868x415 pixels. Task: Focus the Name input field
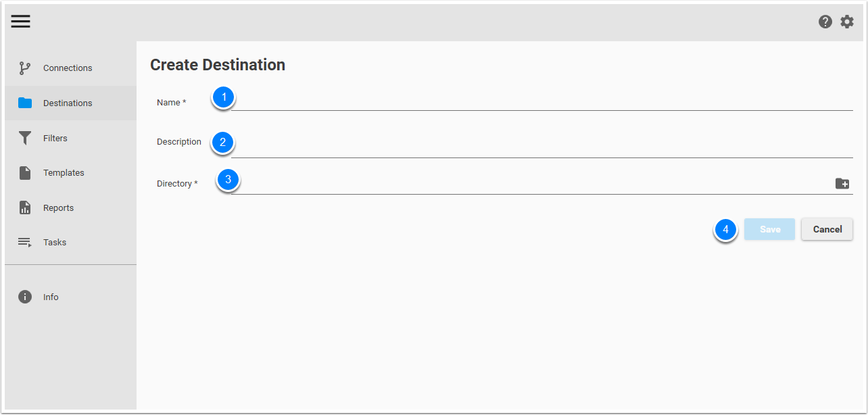541,102
